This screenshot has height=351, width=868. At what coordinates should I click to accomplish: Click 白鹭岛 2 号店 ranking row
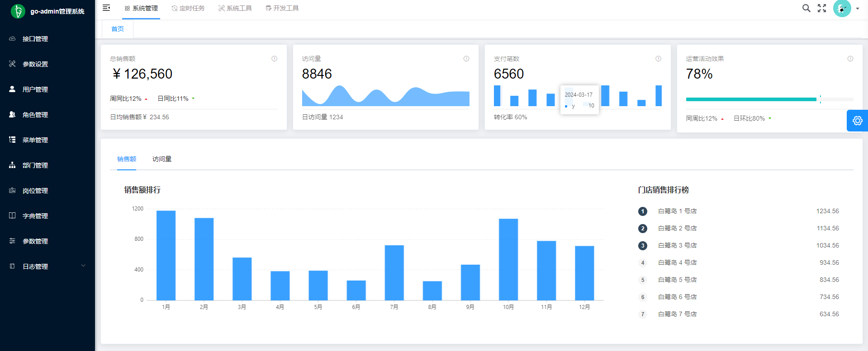[739, 228]
